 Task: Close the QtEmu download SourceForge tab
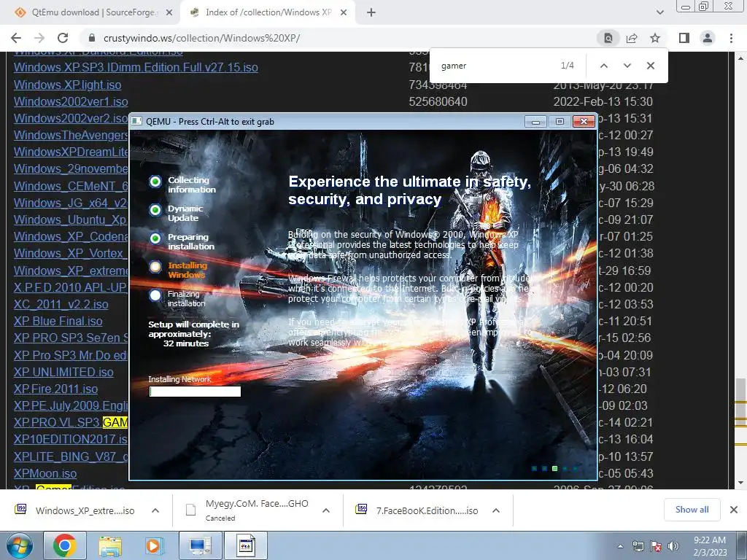[169, 12]
